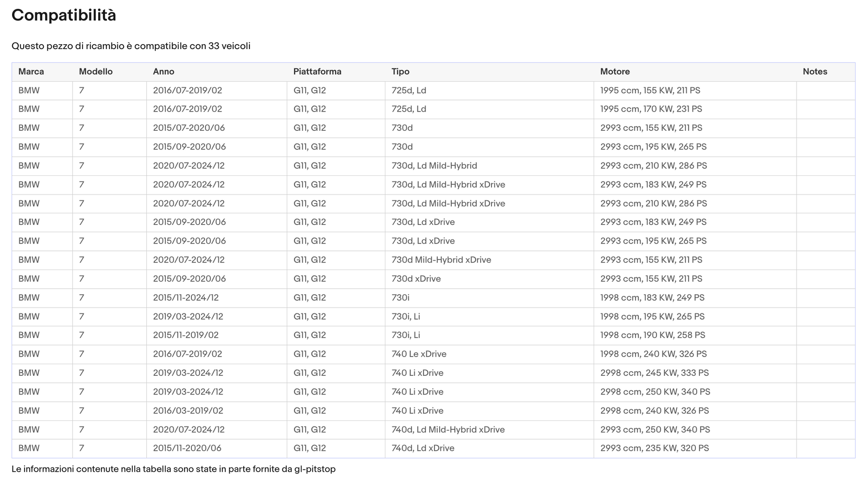Image resolution: width=868 pixels, height=478 pixels.
Task: Click the gl-pitstop information footer text
Action: pos(174,469)
